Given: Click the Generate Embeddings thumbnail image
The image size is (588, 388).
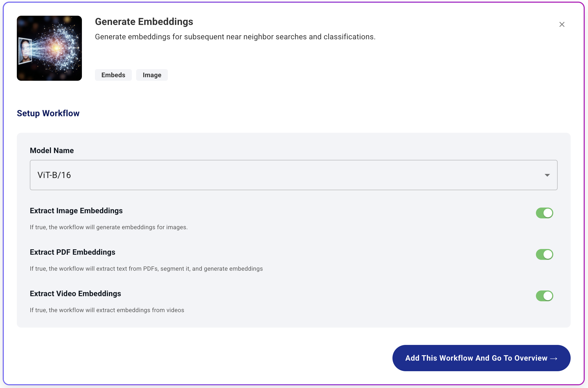Looking at the screenshot, I should click(x=49, y=48).
